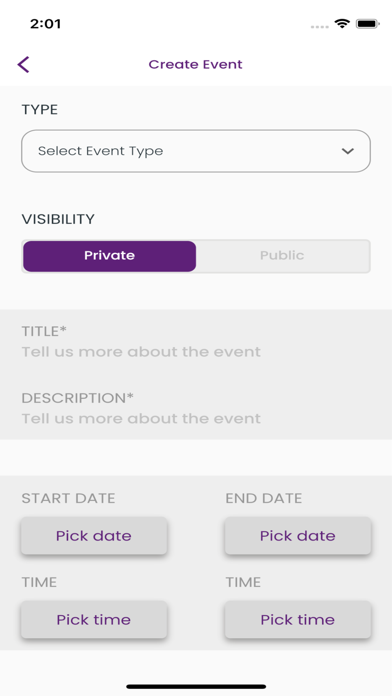Tap the VISIBILITY section label
Viewport: 392px width, 696px height.
tap(58, 219)
